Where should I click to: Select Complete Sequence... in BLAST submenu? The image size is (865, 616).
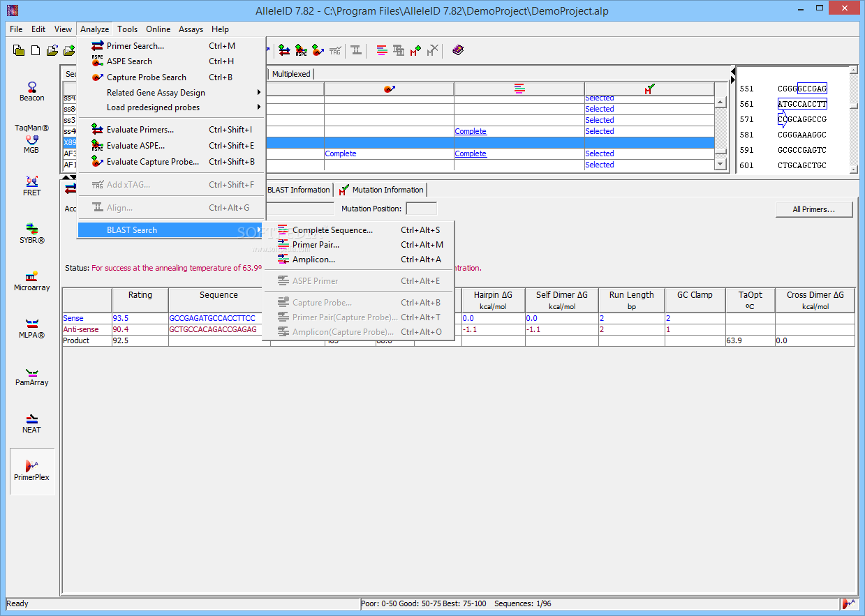[359, 230]
